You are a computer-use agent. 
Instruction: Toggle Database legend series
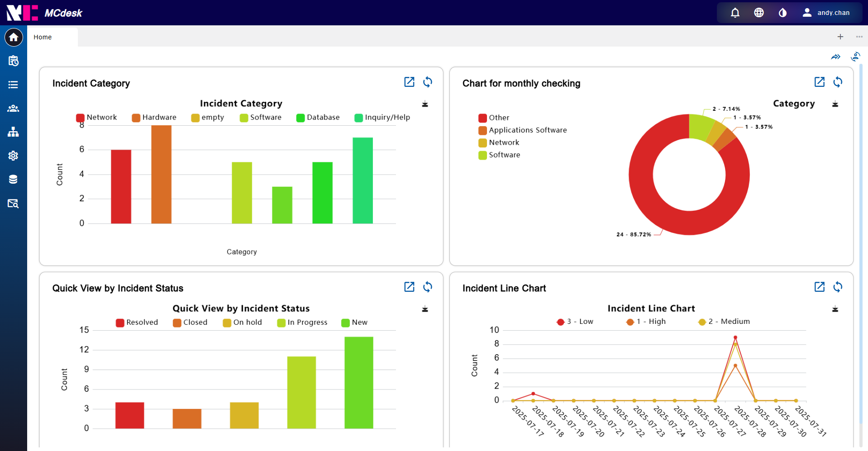pyautogui.click(x=318, y=117)
